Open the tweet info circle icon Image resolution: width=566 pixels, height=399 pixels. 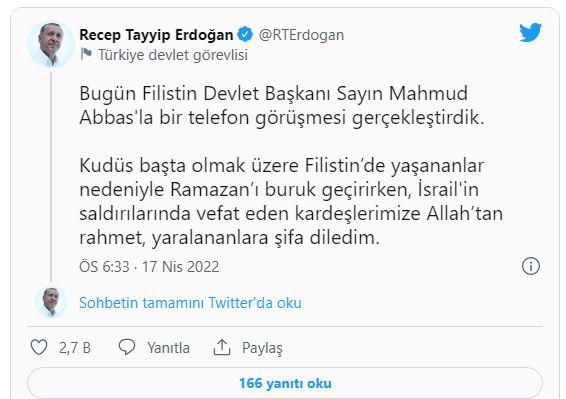[x=531, y=266]
